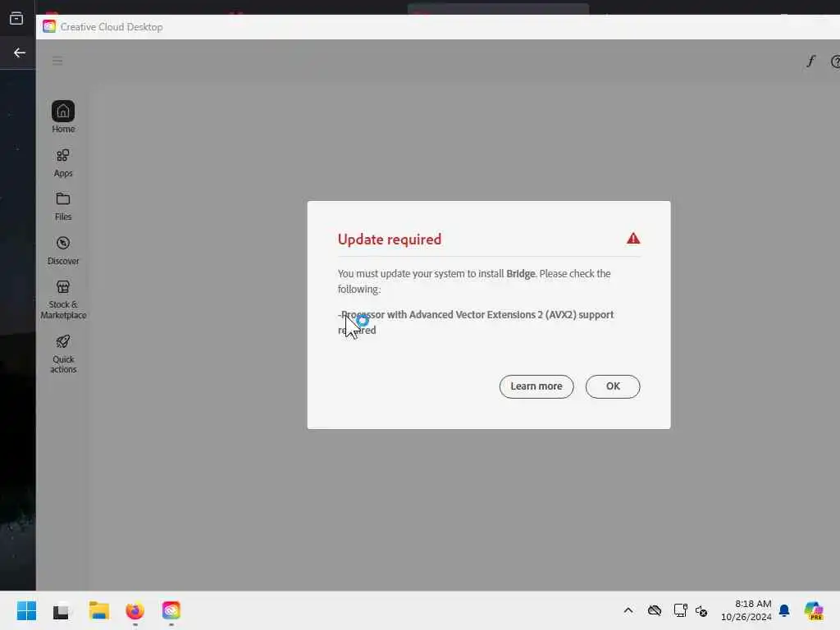Open the Apps section in the sidebar
840x630 pixels.
click(63, 163)
